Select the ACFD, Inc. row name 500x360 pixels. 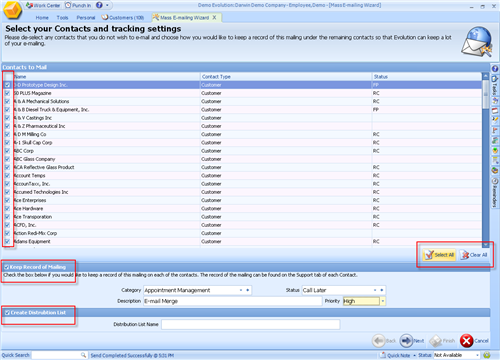pos(24,225)
